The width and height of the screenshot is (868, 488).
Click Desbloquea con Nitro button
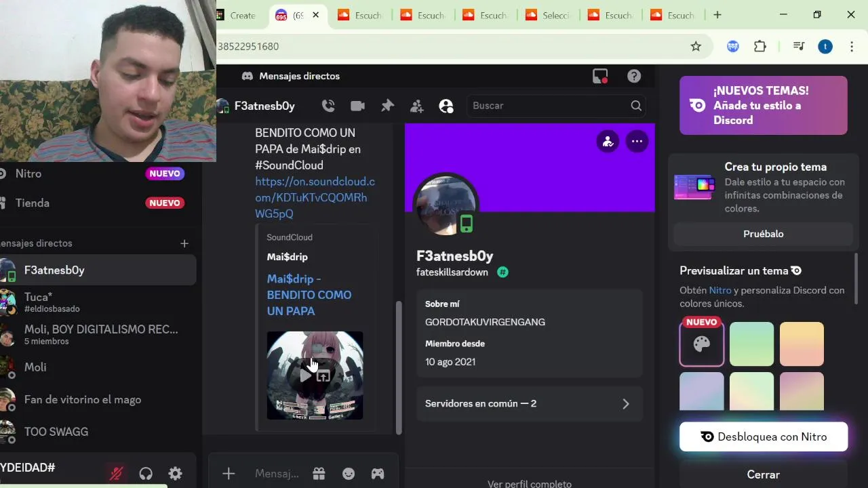tap(764, 437)
